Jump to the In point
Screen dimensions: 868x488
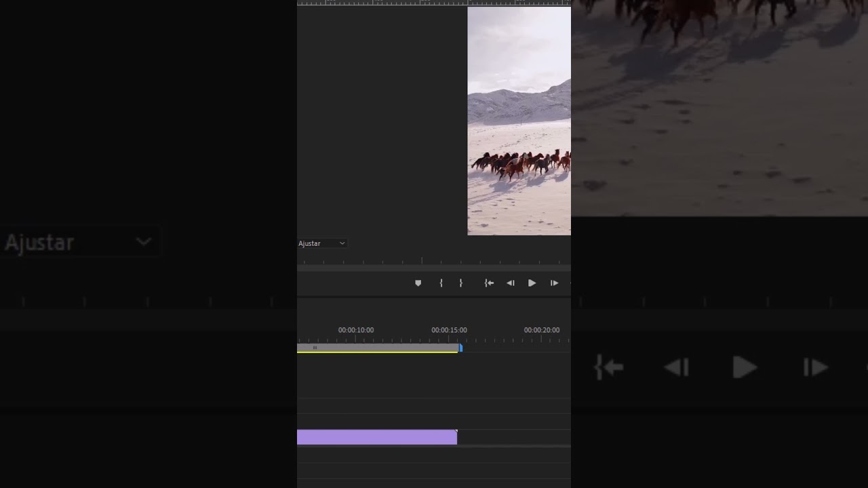pyautogui.click(x=489, y=283)
